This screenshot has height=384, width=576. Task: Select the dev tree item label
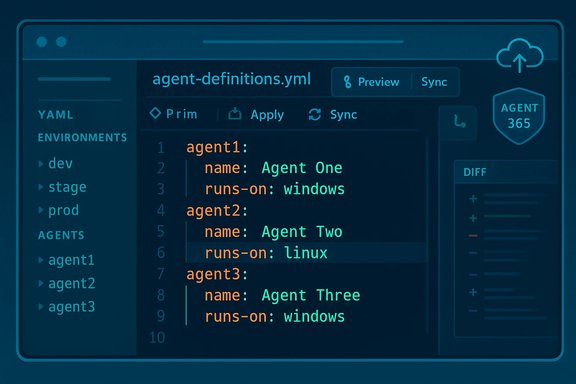click(x=61, y=164)
